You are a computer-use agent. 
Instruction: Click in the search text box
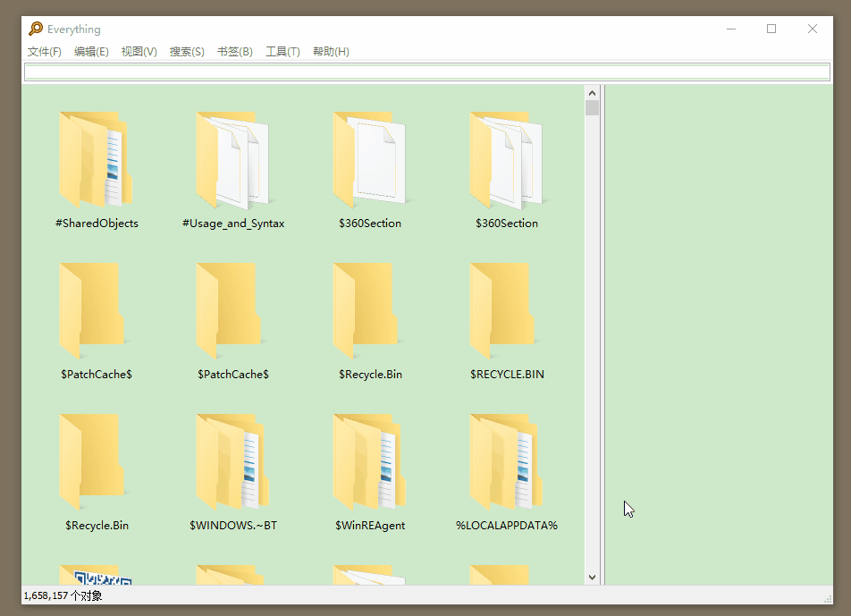425,72
